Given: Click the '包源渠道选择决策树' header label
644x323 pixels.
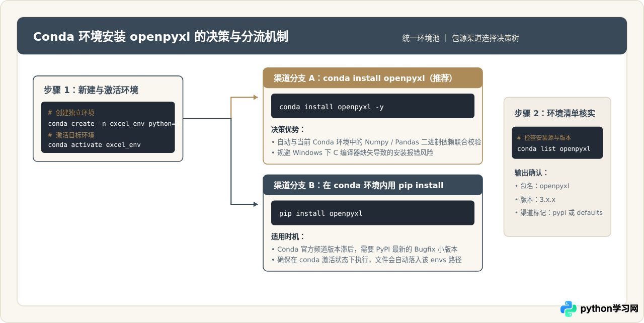Looking at the screenshot, I should pos(486,38).
